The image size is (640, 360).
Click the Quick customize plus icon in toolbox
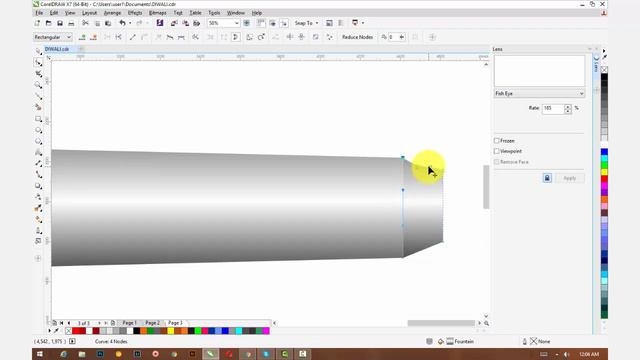point(38,258)
